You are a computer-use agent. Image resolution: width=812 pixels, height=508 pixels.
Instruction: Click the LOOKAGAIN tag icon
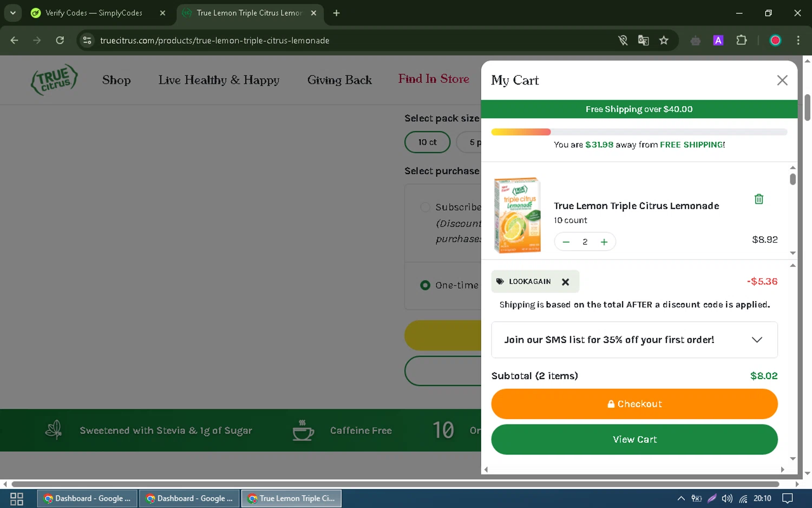pyautogui.click(x=500, y=282)
